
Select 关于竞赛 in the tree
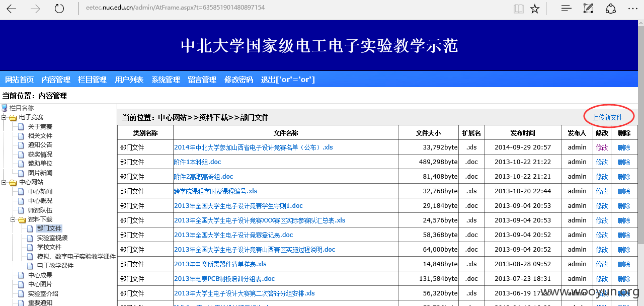coord(40,127)
